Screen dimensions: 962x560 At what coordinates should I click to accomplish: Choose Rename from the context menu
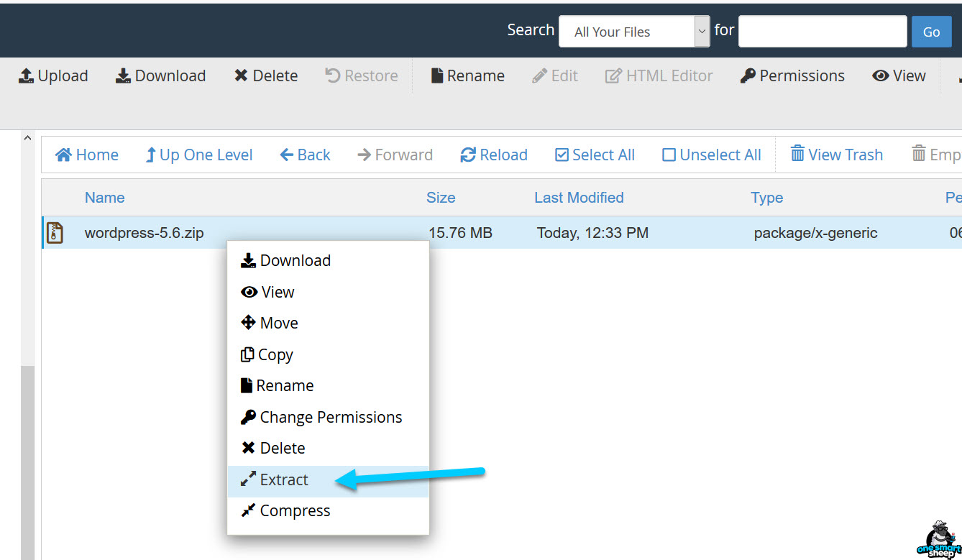(x=328, y=385)
